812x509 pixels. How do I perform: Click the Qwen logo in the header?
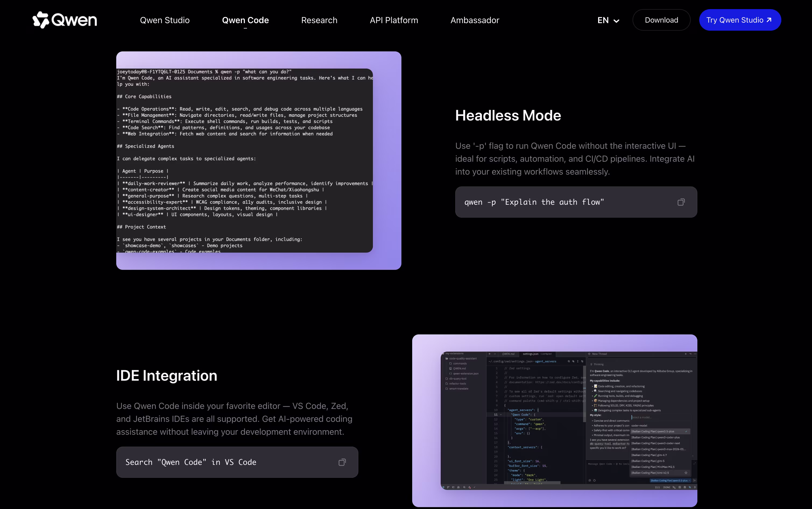coord(65,20)
